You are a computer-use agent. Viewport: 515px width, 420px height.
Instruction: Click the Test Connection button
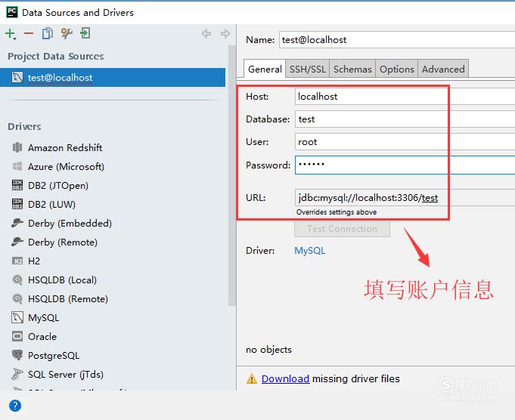pos(342,229)
